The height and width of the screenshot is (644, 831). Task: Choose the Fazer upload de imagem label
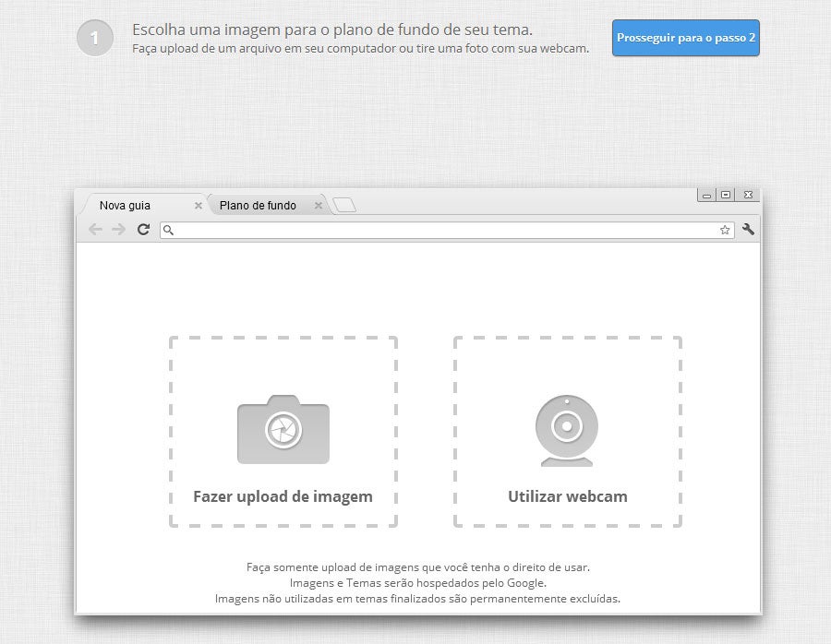(283, 496)
